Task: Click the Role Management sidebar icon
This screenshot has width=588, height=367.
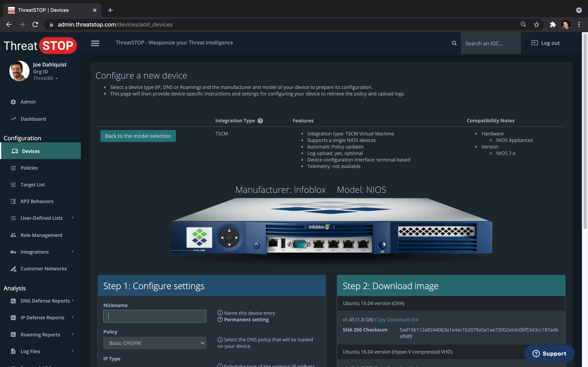Action: coord(13,235)
